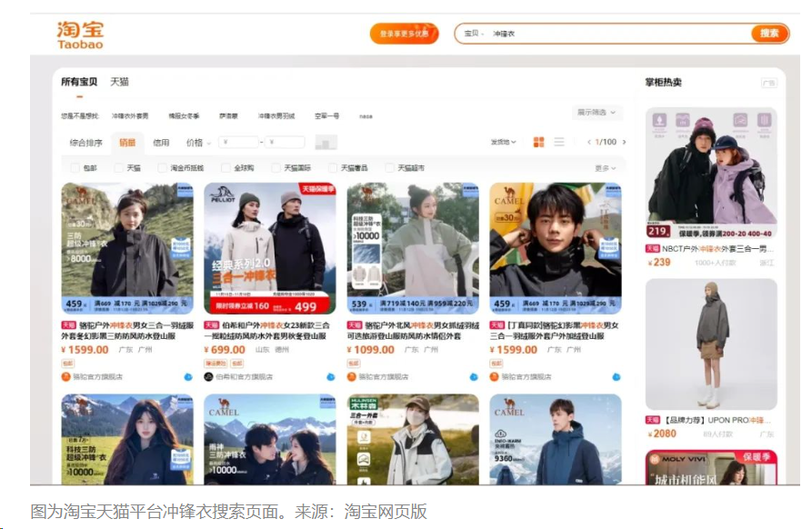Open the MOLY VIVI 保暖季 ad image
This screenshot has width=812, height=529.
click(712, 467)
